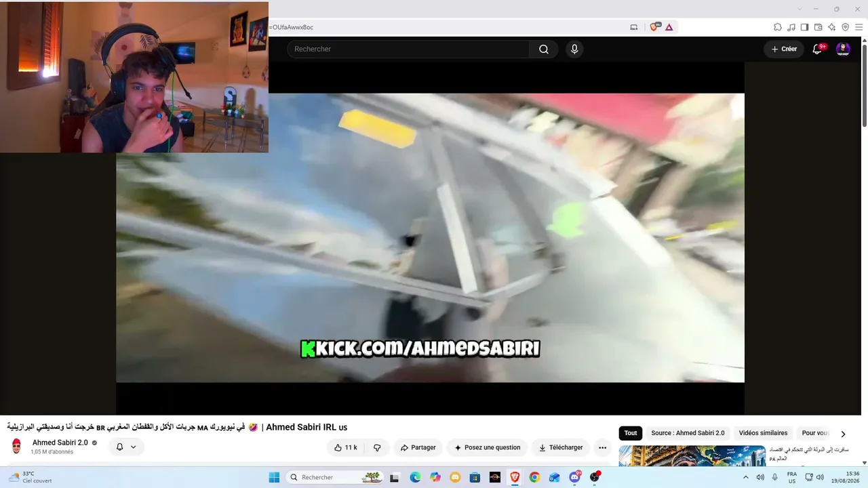
Task: Open the Brave Wallet icon
Action: (x=818, y=27)
